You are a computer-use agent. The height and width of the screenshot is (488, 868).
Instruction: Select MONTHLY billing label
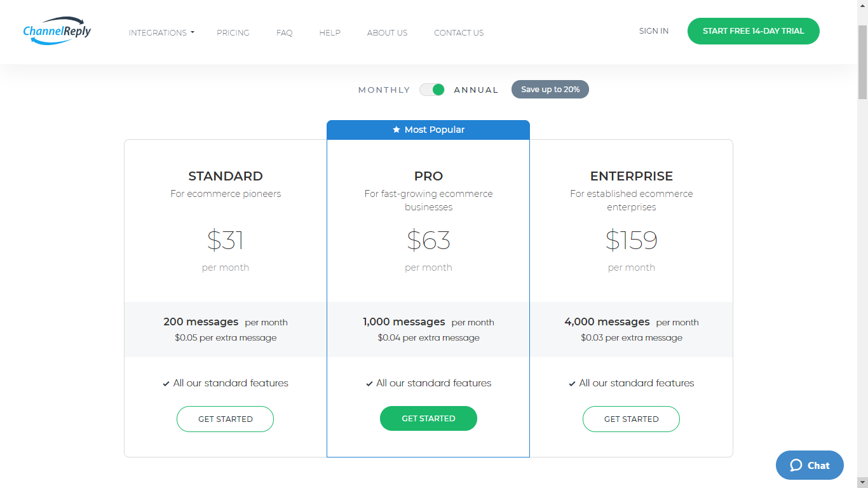pyautogui.click(x=384, y=90)
